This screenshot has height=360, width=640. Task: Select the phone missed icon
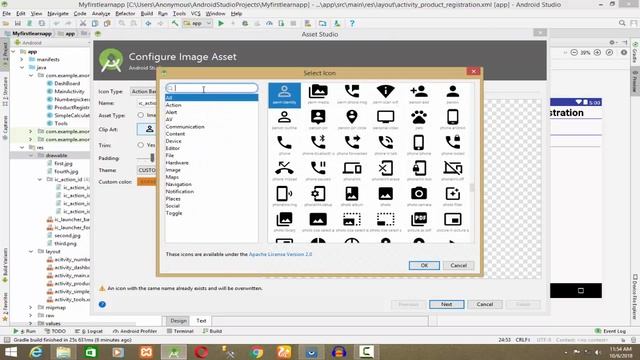tap(284, 169)
